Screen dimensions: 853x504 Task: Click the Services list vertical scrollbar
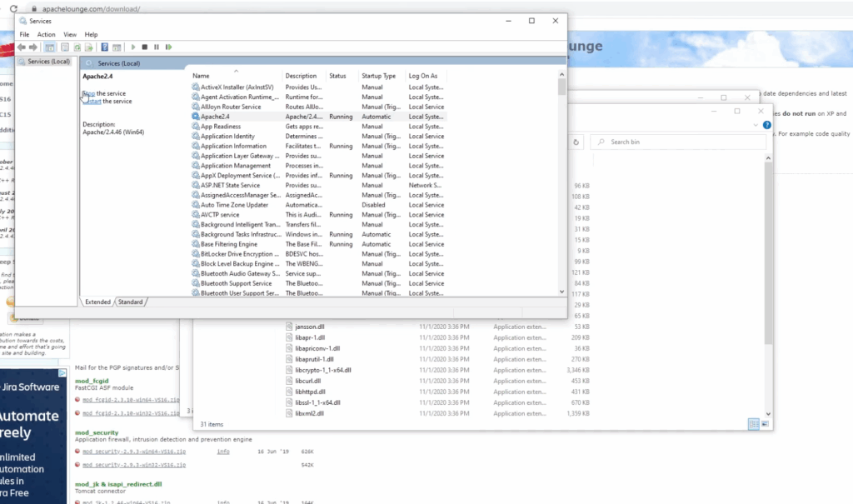coord(562,183)
